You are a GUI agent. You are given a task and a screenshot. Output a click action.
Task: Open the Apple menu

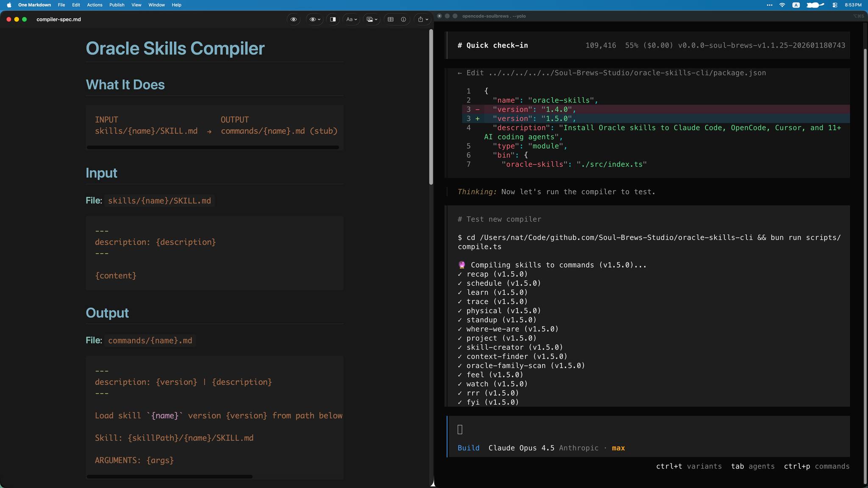(x=9, y=5)
